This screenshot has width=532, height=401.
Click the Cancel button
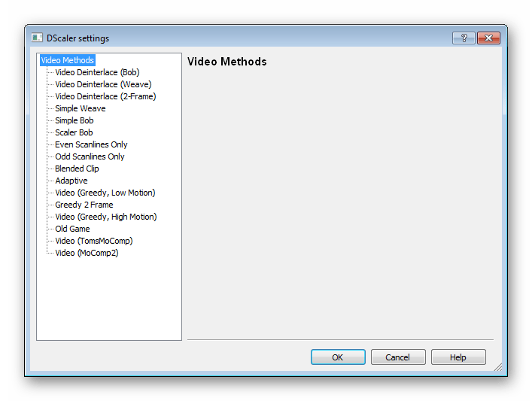click(398, 357)
